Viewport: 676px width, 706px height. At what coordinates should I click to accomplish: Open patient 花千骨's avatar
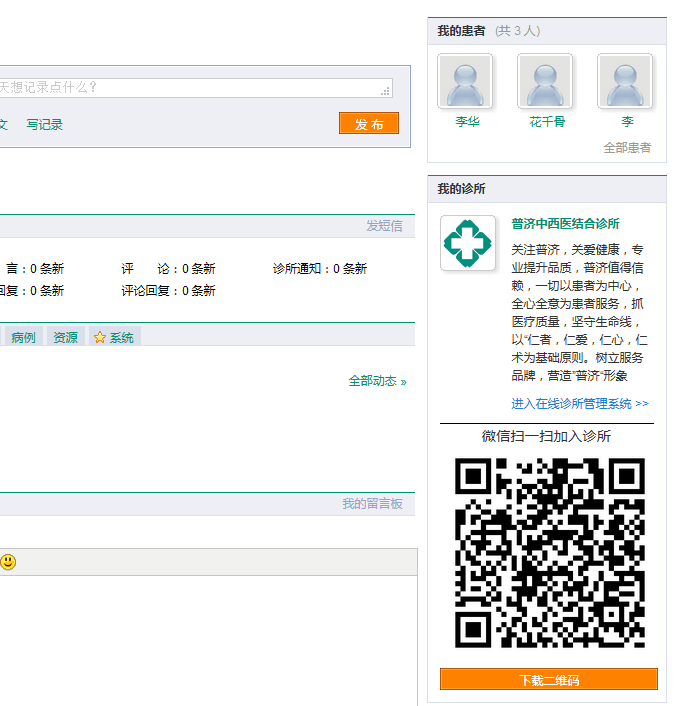(545, 81)
